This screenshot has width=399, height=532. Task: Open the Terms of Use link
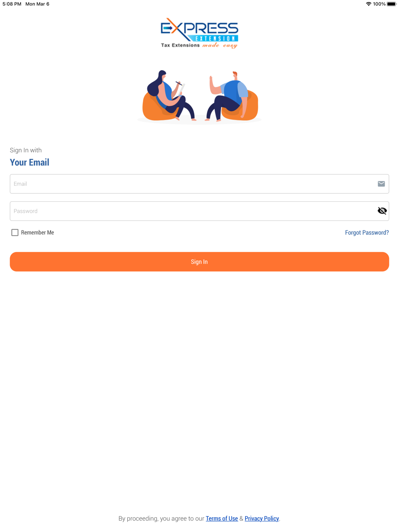point(222,518)
